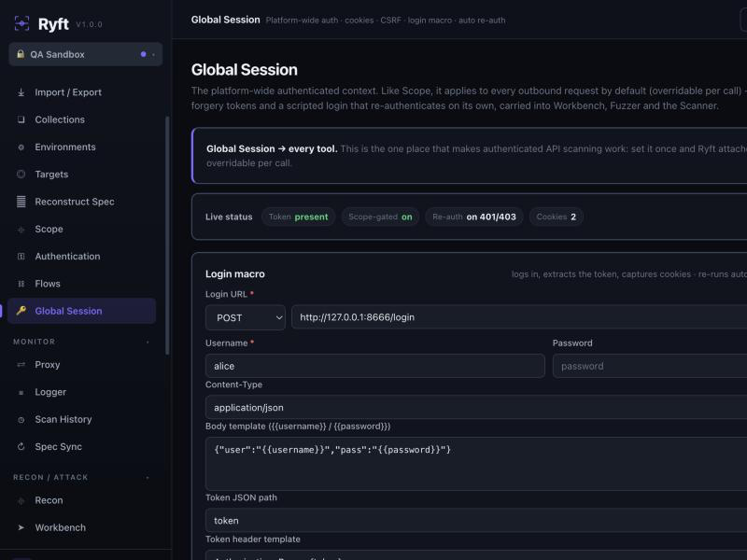Click the Token JSON path field
The width and height of the screenshot is (747, 560).
(476, 520)
